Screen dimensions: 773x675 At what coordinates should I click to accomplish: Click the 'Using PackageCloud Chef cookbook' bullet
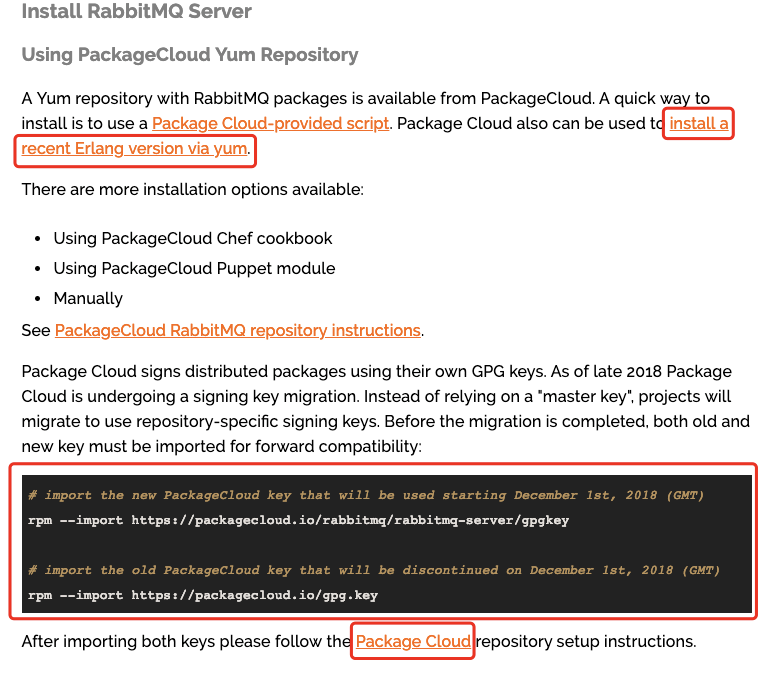click(193, 239)
